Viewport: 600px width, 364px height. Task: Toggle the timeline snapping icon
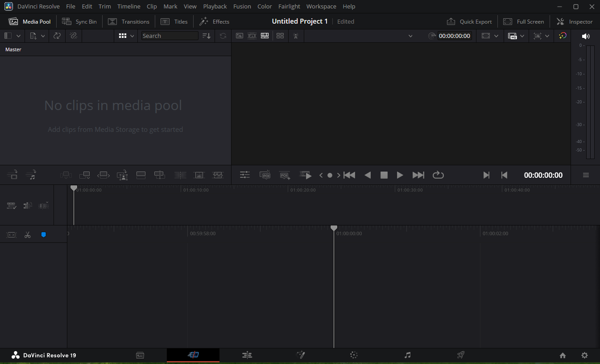click(28, 205)
